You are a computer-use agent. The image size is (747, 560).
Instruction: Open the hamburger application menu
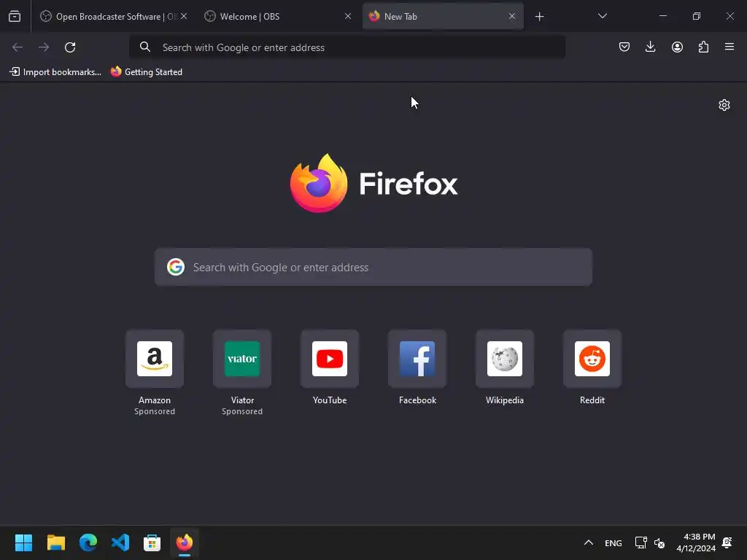(729, 47)
